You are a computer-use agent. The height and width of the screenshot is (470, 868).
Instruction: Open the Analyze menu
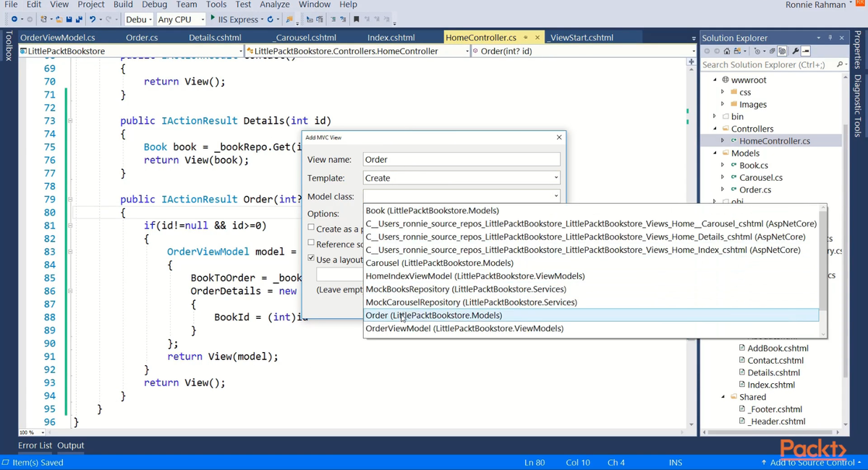click(275, 4)
